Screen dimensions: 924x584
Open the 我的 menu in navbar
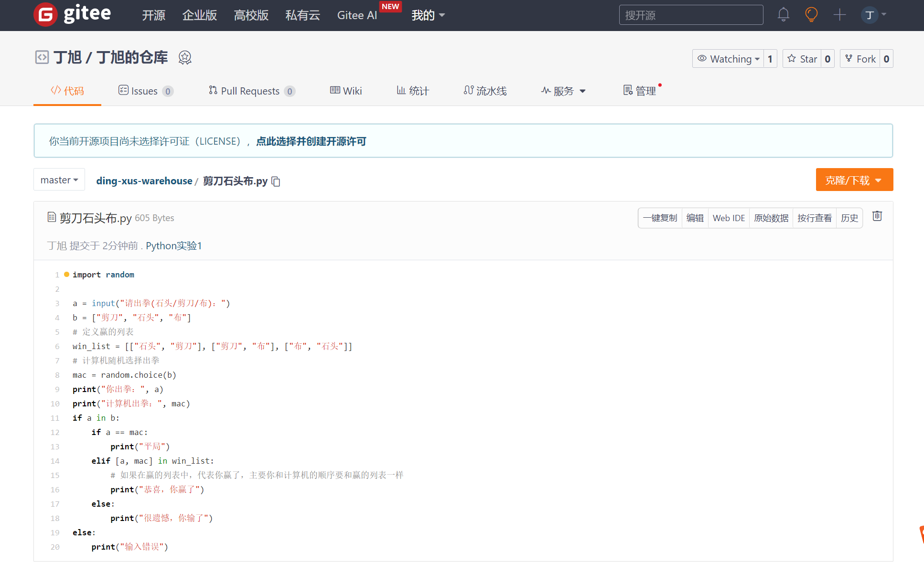click(428, 15)
